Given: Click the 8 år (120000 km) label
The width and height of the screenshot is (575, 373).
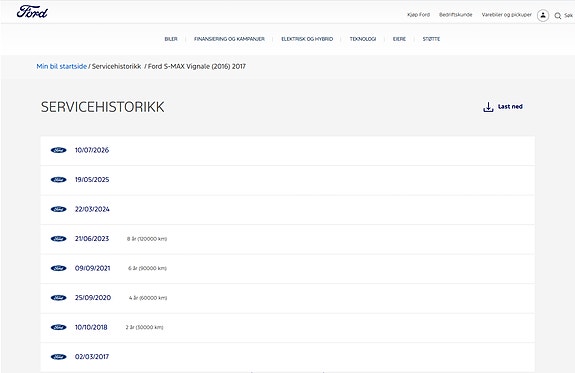Looking at the screenshot, I should point(147,239).
